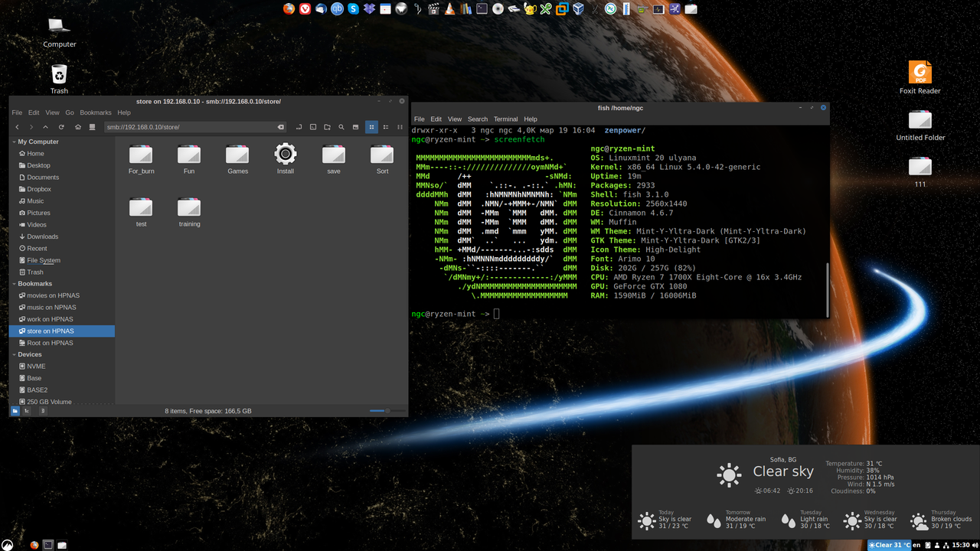The width and height of the screenshot is (980, 551).
Task: Open the Cinnamon menu button in panel
Action: (8, 544)
